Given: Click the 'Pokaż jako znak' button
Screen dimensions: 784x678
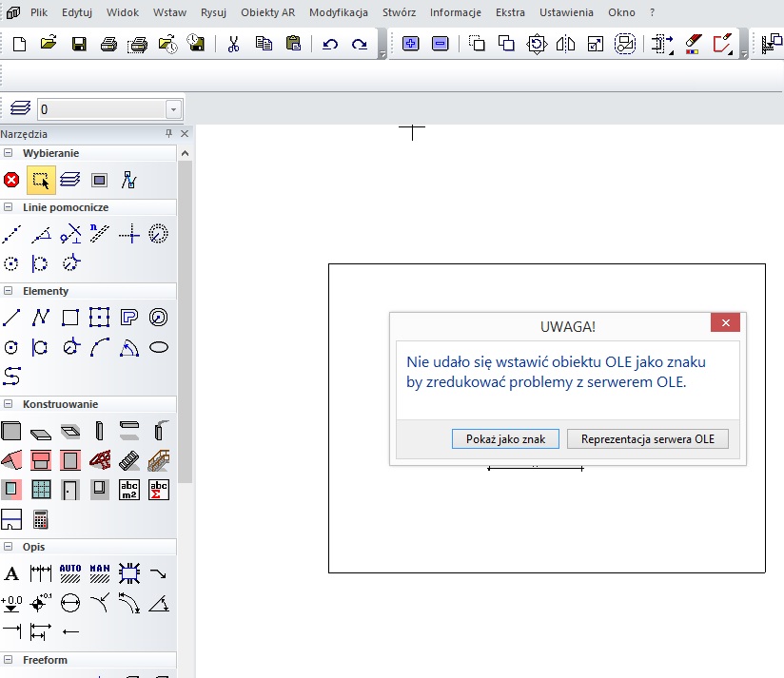Looking at the screenshot, I should pos(505,438).
